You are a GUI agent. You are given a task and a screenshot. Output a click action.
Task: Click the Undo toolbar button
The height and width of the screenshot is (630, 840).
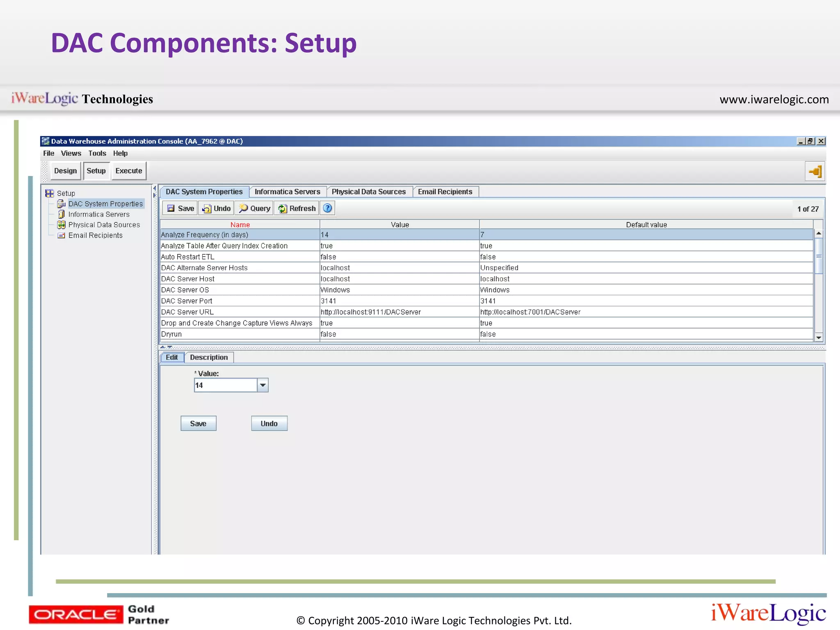217,208
